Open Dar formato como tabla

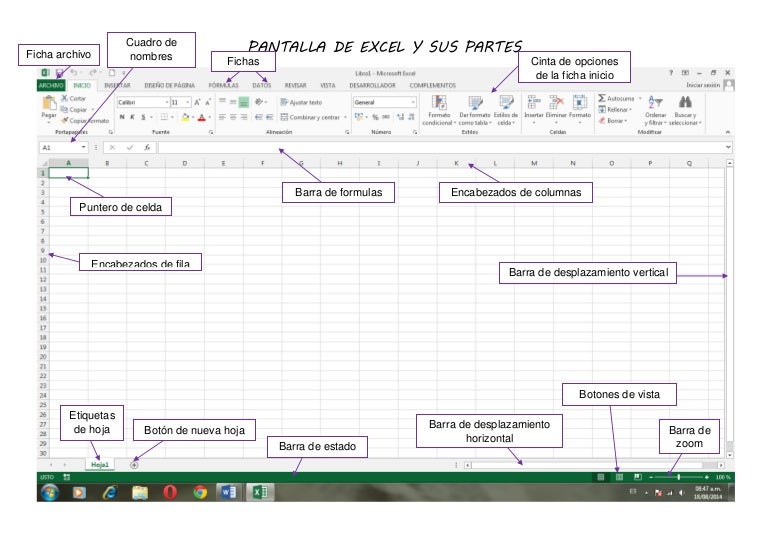point(474,103)
